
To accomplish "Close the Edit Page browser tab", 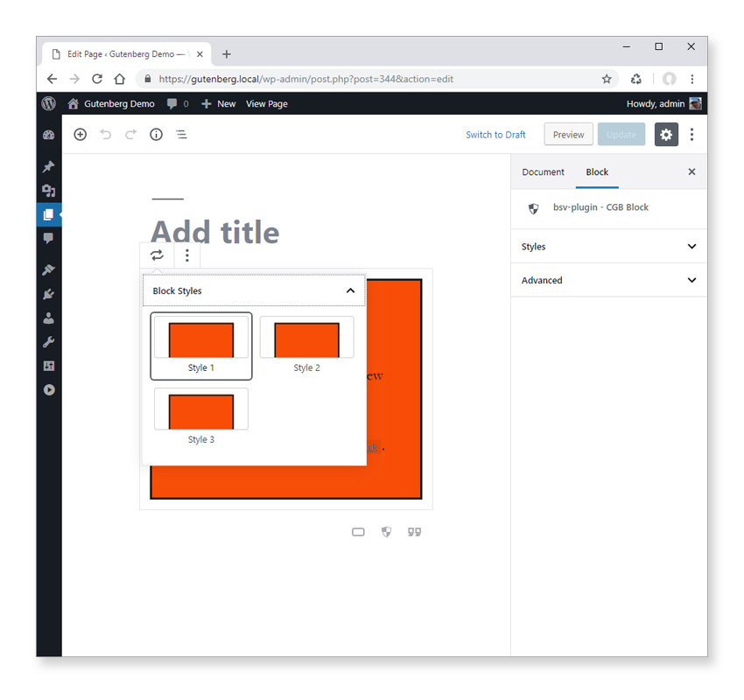I will (200, 54).
